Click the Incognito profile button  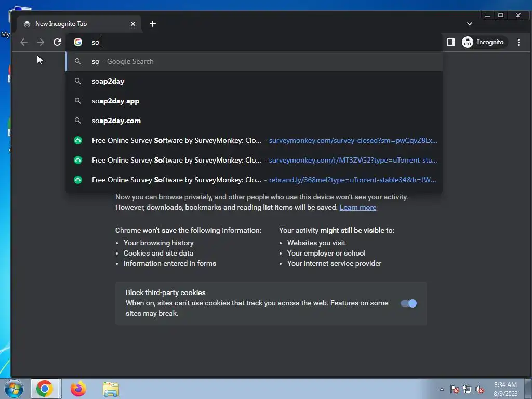pyautogui.click(x=484, y=42)
